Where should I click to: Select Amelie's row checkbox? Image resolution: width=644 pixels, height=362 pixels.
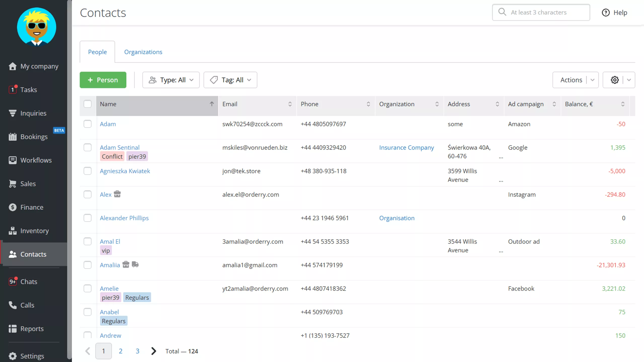point(88,289)
